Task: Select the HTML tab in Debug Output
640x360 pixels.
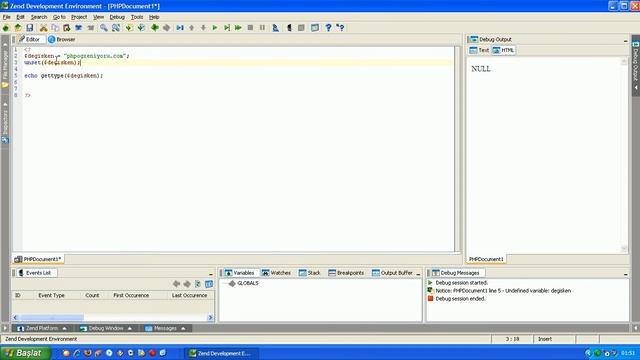Action: click(503, 50)
